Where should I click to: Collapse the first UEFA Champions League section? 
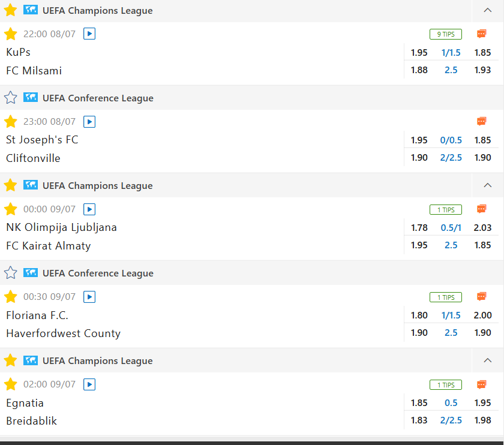click(487, 10)
